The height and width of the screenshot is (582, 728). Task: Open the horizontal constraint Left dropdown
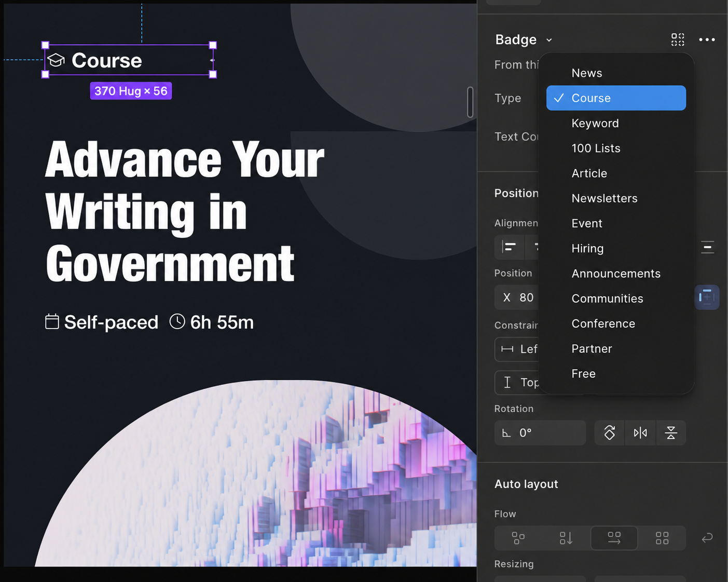pos(517,349)
